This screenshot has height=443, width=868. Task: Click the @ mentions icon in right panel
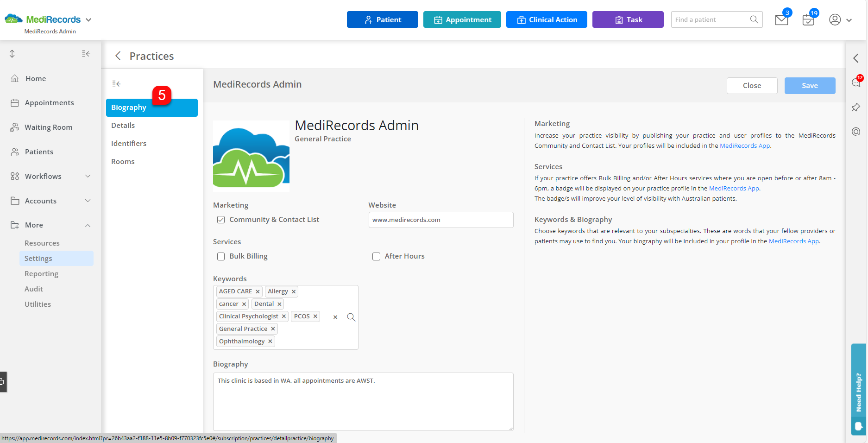856,132
